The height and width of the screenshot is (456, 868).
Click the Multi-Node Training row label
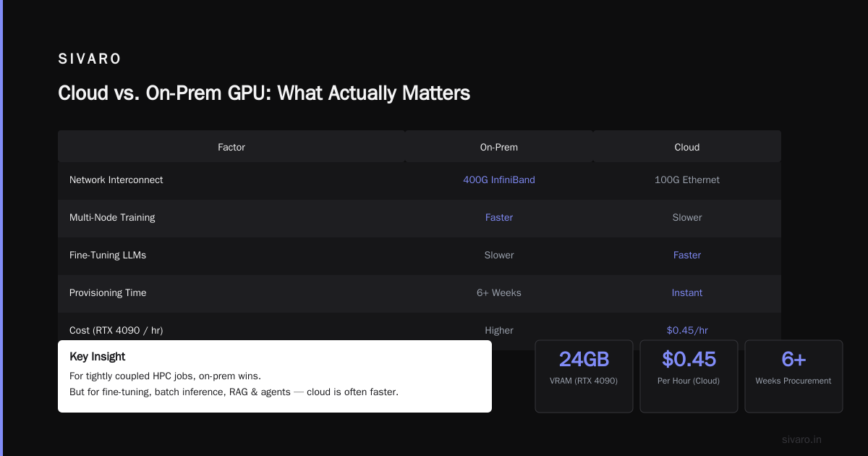[112, 217]
